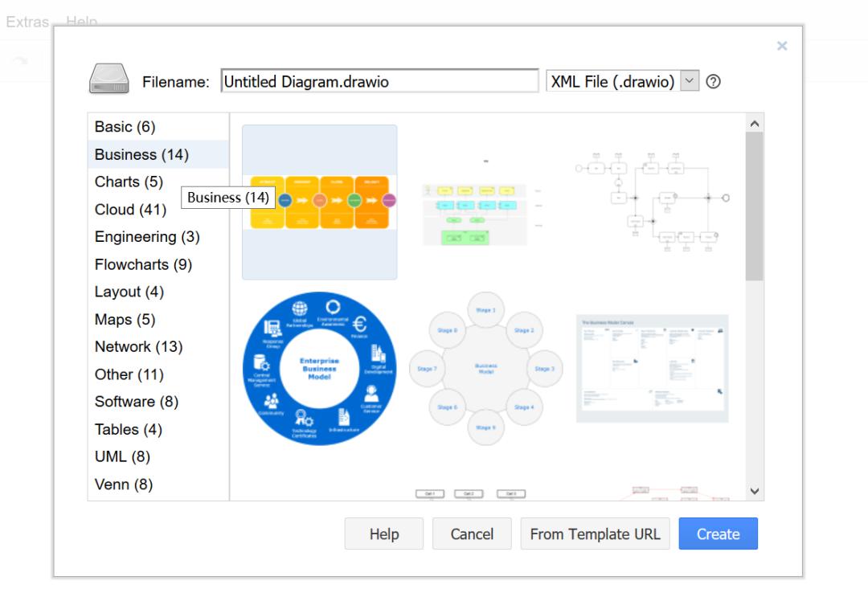Screen dimensions: 868x601
Task: Click the Cancel button
Action: point(472,534)
